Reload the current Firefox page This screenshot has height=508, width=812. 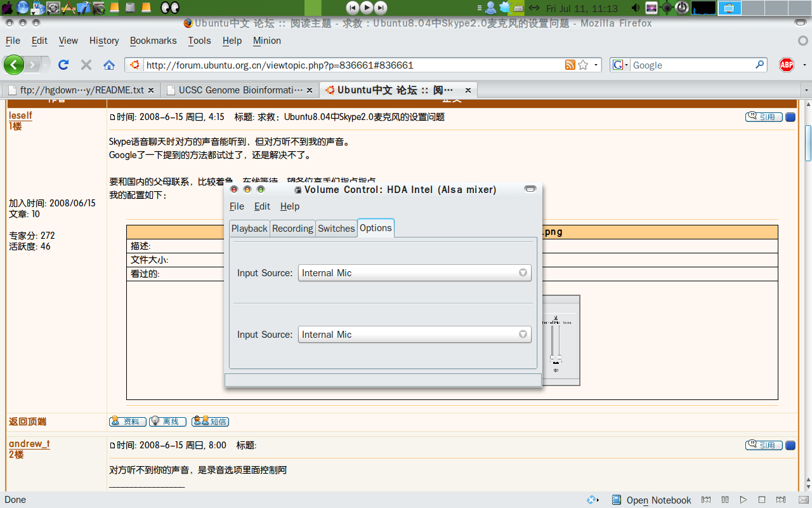63,65
